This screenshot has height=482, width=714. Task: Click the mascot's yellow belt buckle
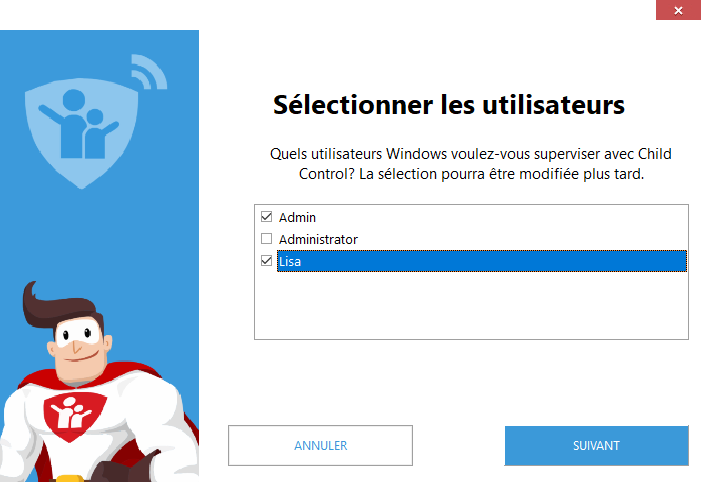[69, 478]
